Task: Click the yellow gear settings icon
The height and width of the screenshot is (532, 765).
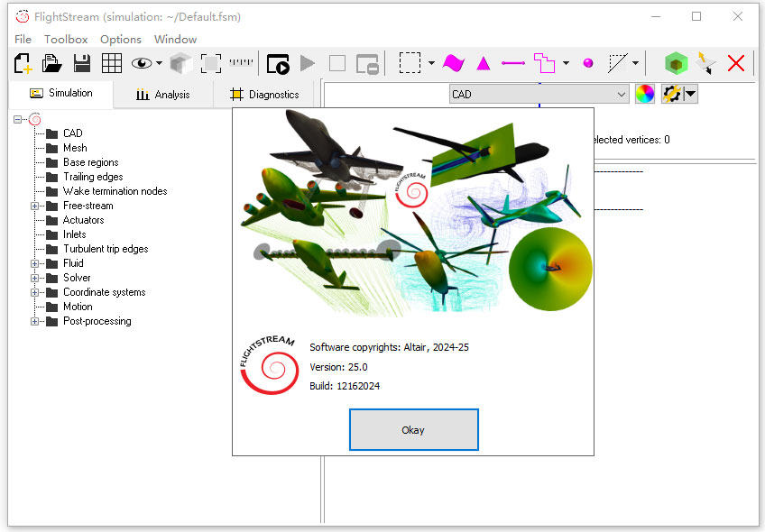Action: 672,94
